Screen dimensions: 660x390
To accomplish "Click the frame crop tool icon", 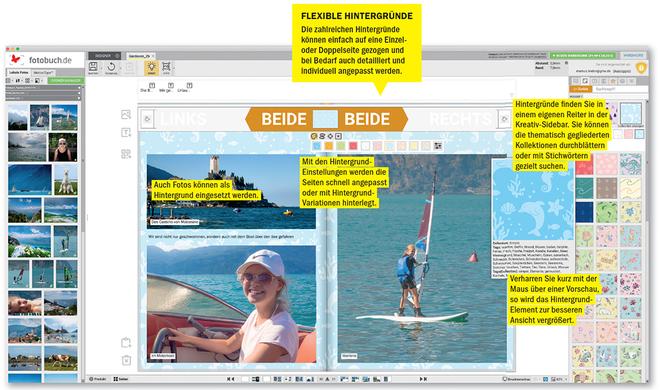I will [166, 66].
